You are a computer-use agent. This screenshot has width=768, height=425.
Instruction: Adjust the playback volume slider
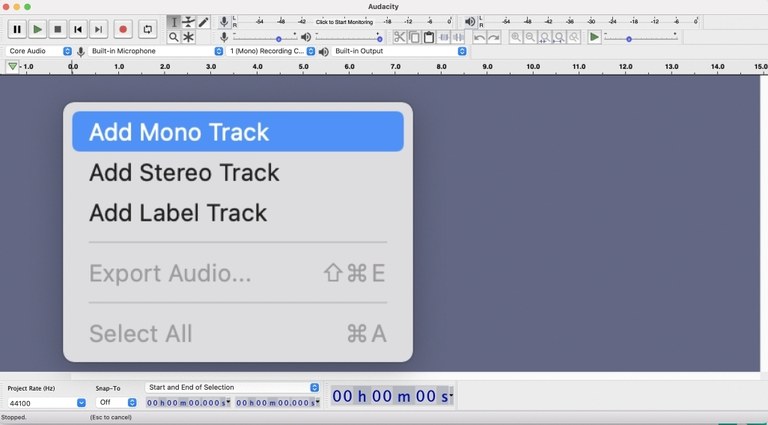pos(348,38)
